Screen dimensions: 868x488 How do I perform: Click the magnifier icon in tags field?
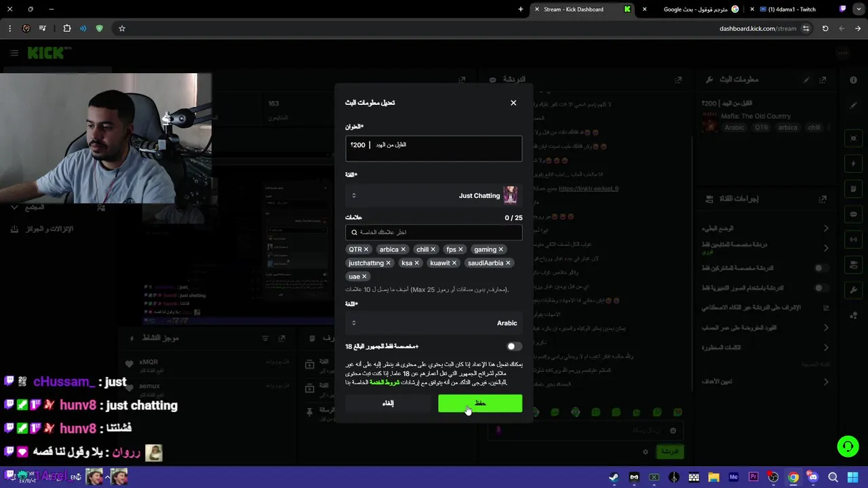[x=354, y=232]
